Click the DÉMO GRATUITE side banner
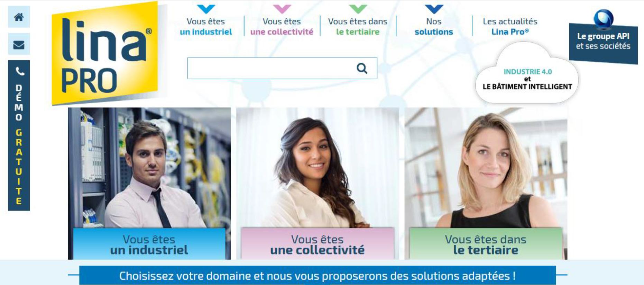The width and height of the screenshot is (644, 285). 19,135
